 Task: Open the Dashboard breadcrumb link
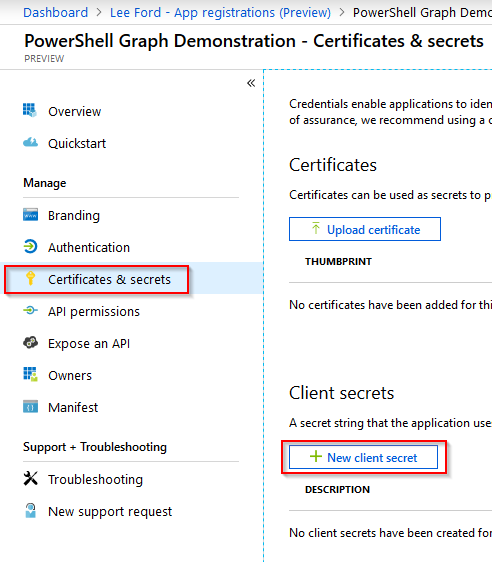tap(56, 13)
